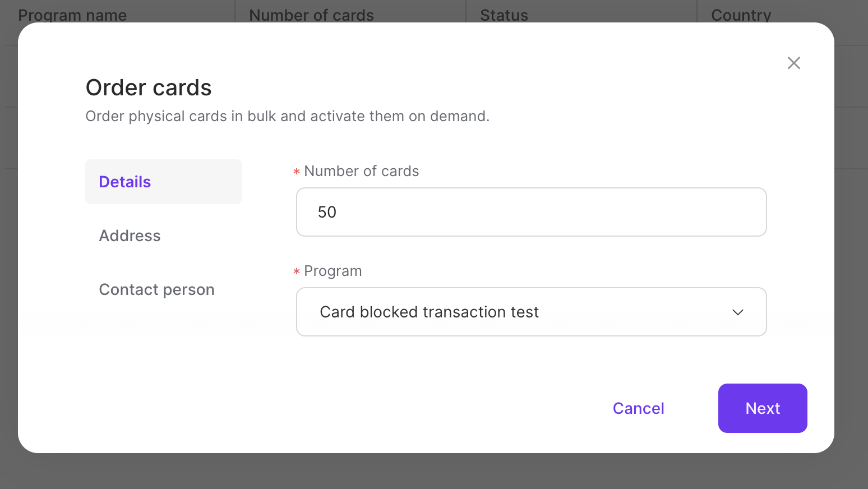Click the required asterisk beside Number of cards
The width and height of the screenshot is (868, 489).
coord(296,172)
